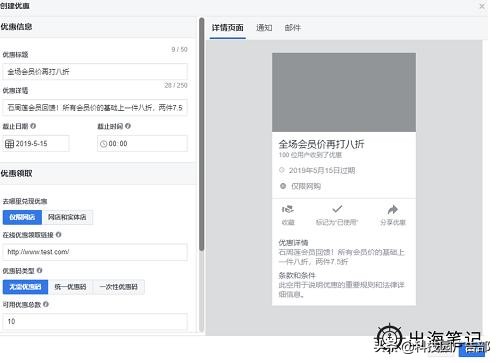The height and width of the screenshot is (363, 500).
Task: Choose the 一次性优惠码 code type
Action: coord(119,287)
